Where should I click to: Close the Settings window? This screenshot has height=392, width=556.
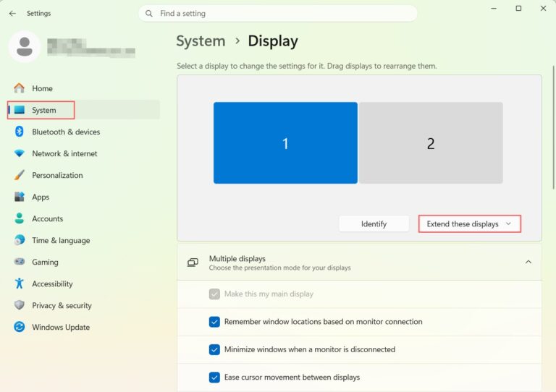(x=543, y=8)
